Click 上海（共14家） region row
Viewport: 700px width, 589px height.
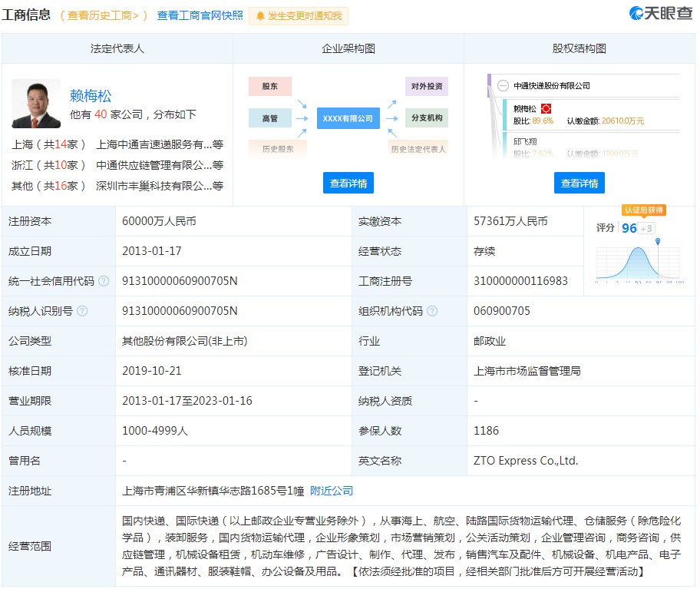click(x=48, y=144)
